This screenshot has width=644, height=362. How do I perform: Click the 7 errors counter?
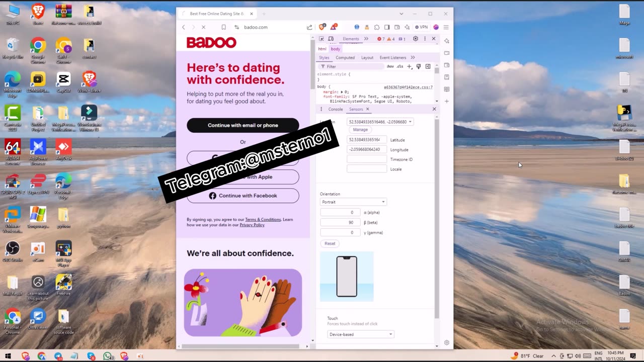(x=381, y=39)
